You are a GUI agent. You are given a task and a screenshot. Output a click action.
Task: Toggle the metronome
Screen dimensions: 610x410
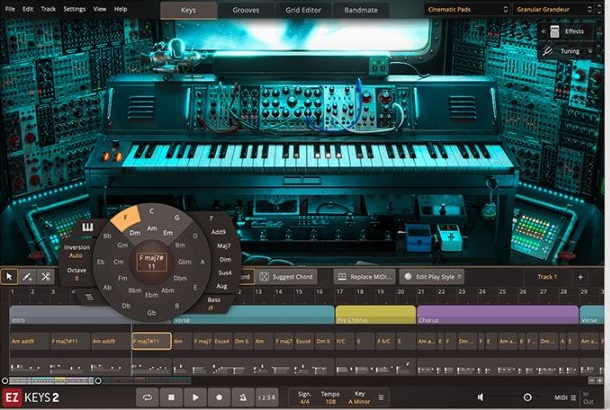243,397
